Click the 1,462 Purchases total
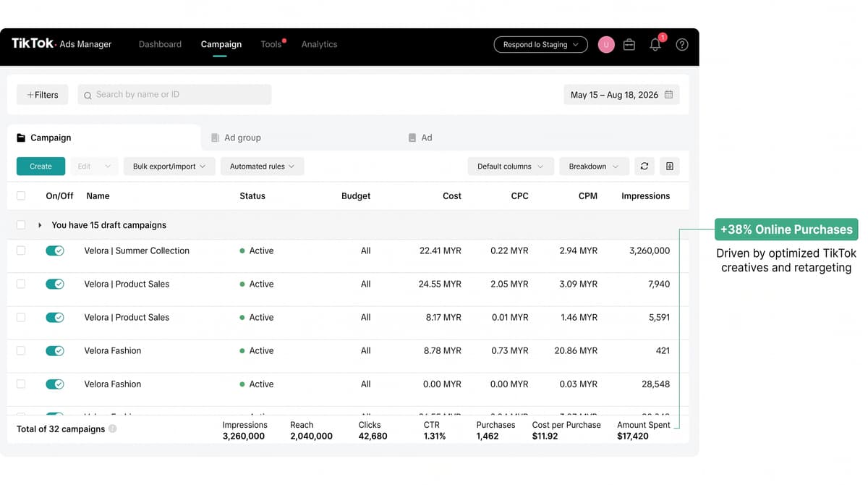Screen dimensions: 868x485 488,436
